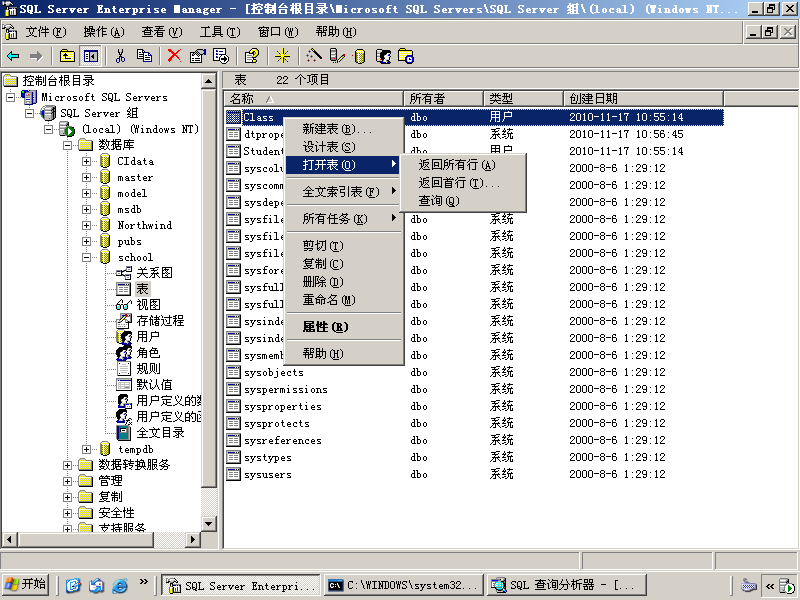Sort by the 创建日期 column header

(x=643, y=98)
